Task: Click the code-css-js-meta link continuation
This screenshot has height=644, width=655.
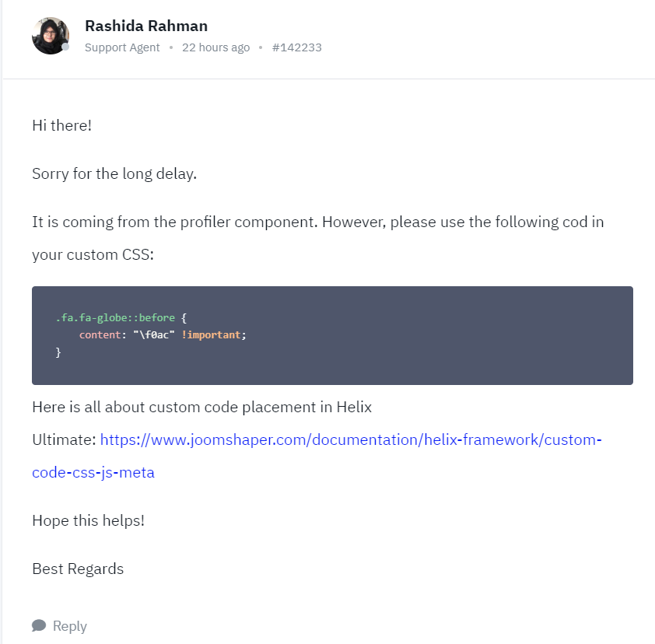Action: [x=93, y=472]
